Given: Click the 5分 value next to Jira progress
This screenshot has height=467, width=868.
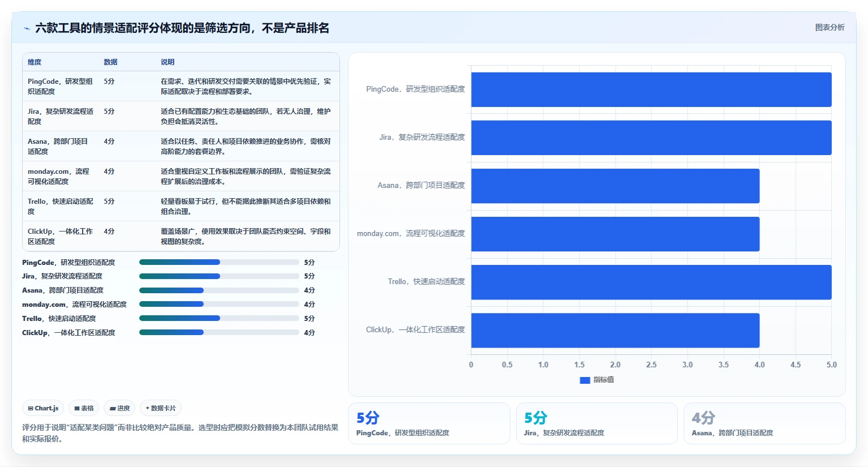Looking at the screenshot, I should pyautogui.click(x=310, y=276).
